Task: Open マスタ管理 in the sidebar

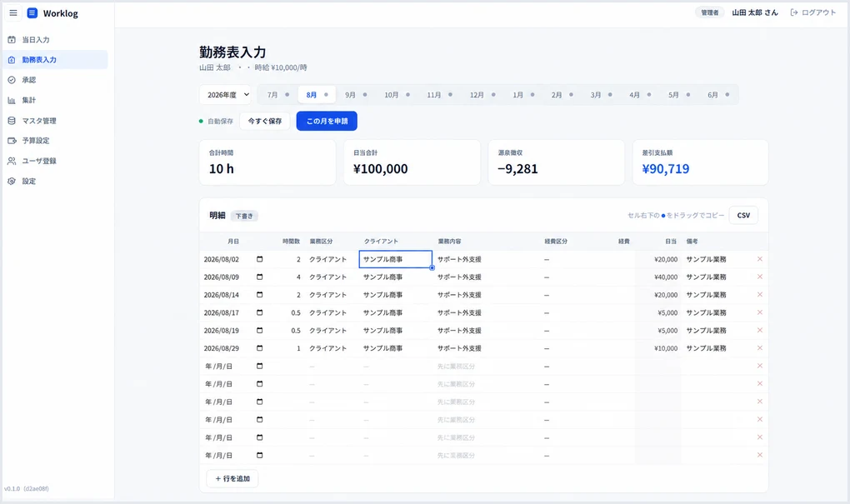Action: (x=56, y=120)
